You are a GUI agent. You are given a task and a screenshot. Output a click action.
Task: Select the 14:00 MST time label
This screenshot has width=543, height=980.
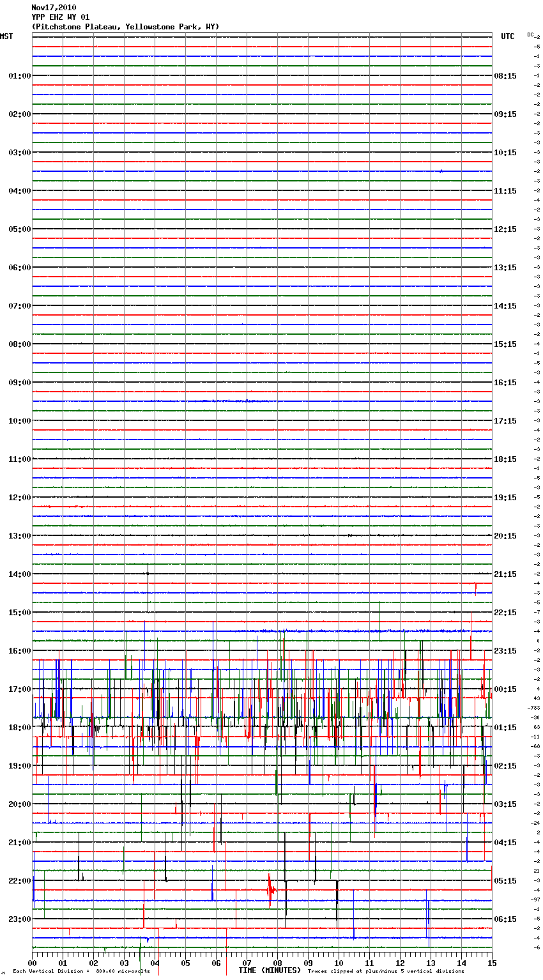click(x=20, y=574)
